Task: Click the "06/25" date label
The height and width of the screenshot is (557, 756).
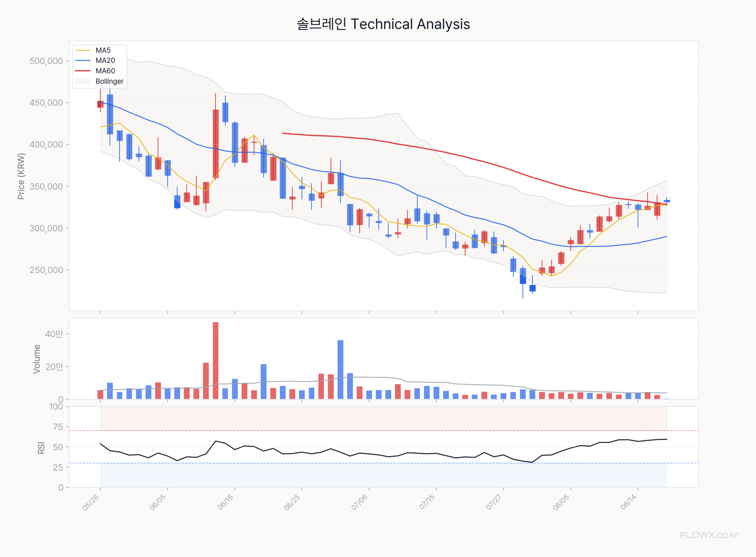Action: [292, 502]
